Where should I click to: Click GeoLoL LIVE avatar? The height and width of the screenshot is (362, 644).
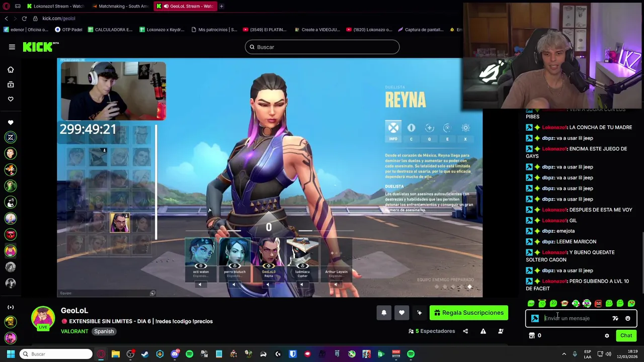(43, 318)
